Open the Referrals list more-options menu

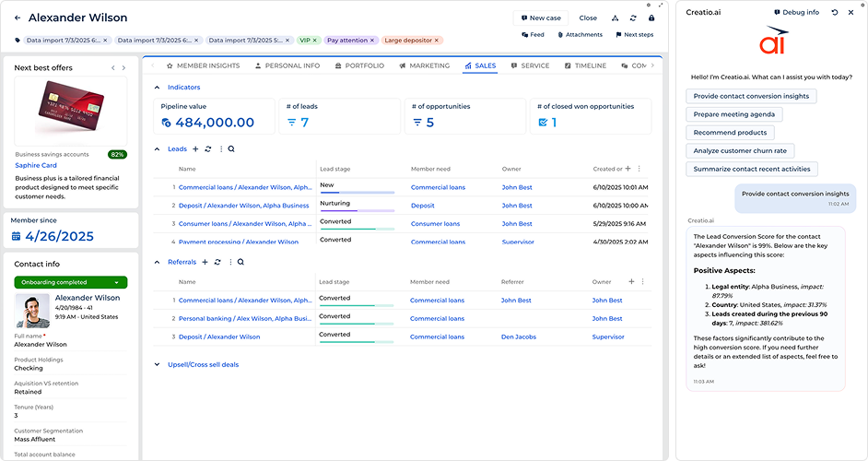pos(228,262)
